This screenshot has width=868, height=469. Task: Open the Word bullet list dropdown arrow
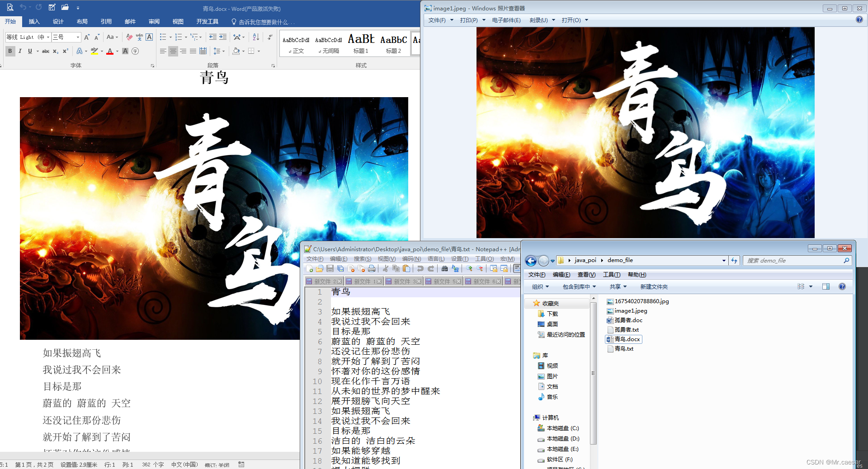[170, 37]
